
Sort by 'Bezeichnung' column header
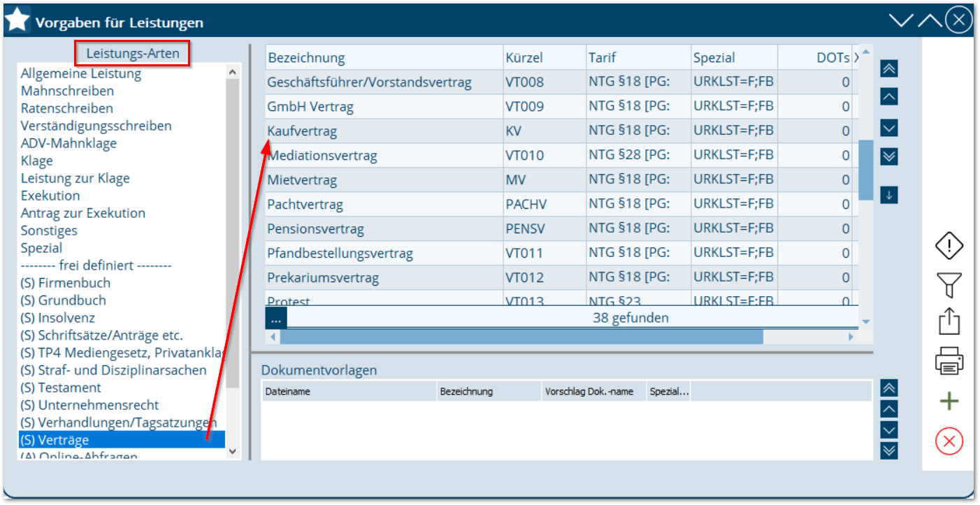click(384, 57)
